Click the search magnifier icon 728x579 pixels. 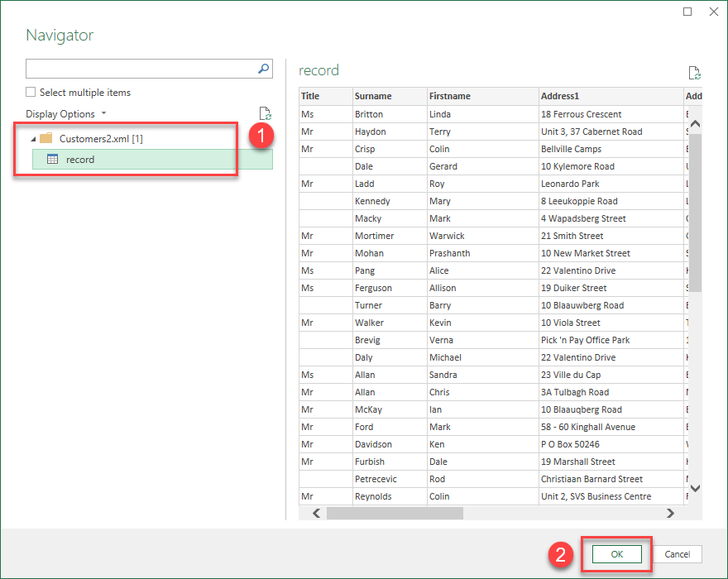pos(262,69)
